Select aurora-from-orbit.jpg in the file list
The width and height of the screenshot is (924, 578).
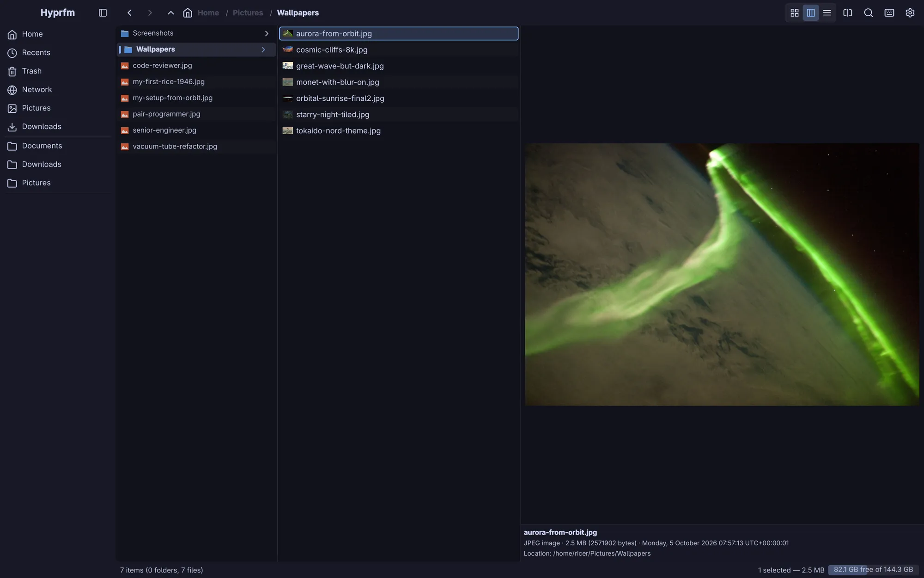(x=399, y=33)
